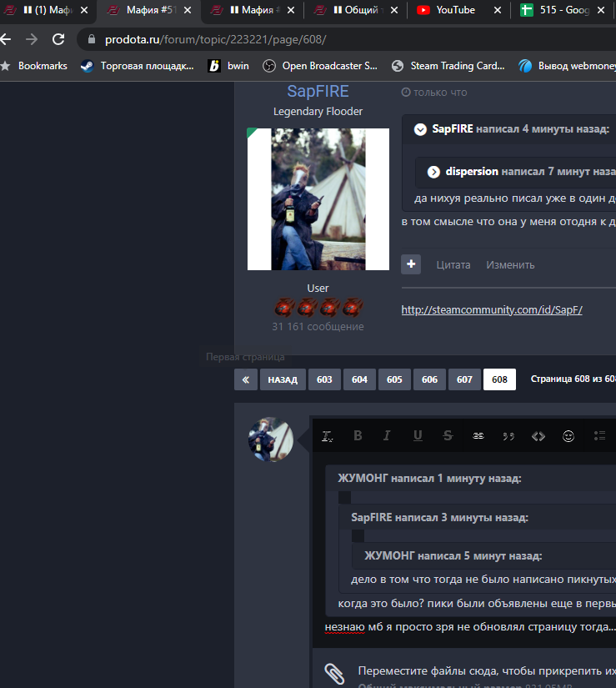
Task: Click the НАЗАД previous page button
Action: tap(283, 379)
